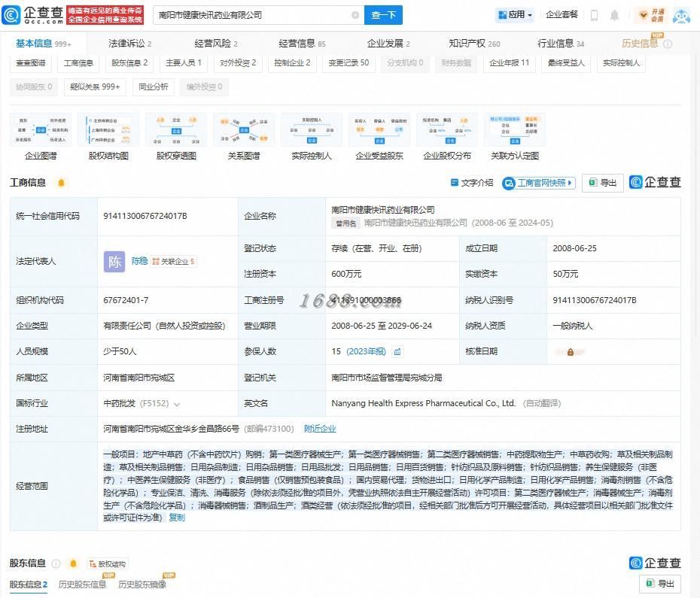Jump to 主要人员 1 section
The image size is (700, 598).
184,63
